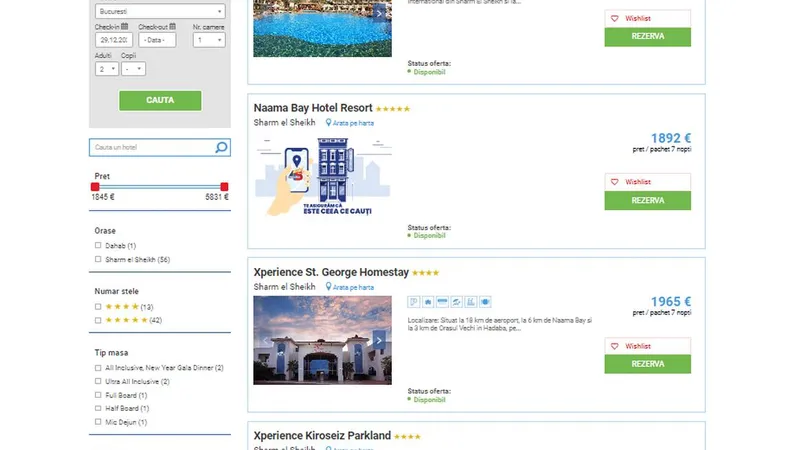Click the star rating of Naama Bay Hotel Resort
800x450 pixels.
pyautogui.click(x=393, y=109)
